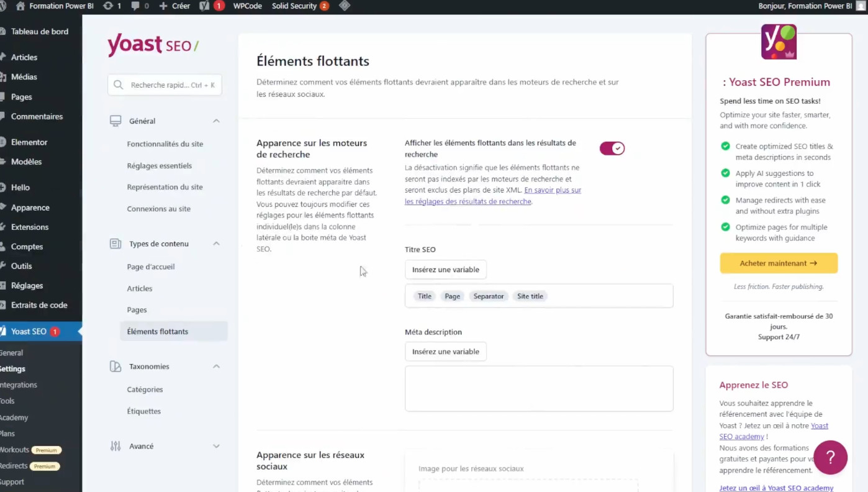The image size is (868, 492).
Task: Select Éléments flottants in Yoast settings
Action: [x=174, y=332]
